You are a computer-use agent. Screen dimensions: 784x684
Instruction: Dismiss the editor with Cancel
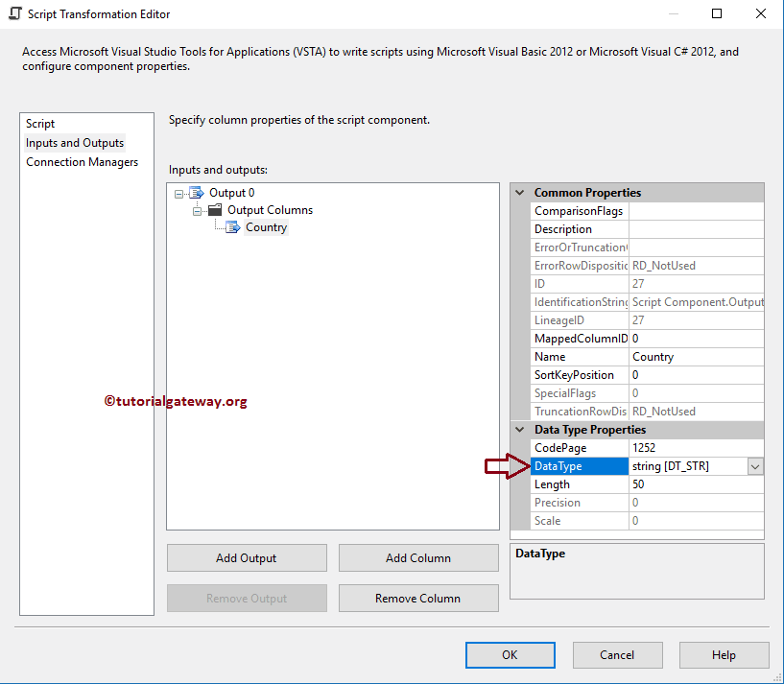pos(617,654)
